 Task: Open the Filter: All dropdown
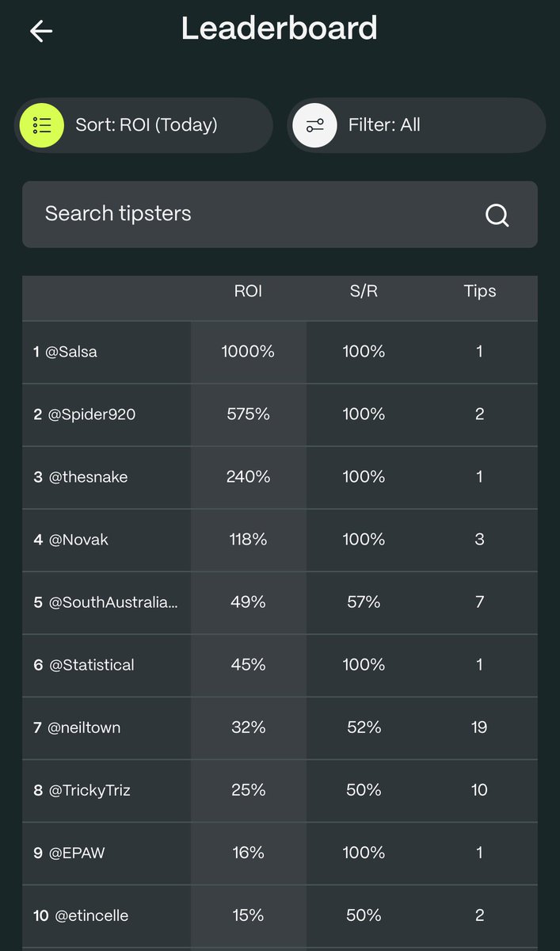point(416,125)
